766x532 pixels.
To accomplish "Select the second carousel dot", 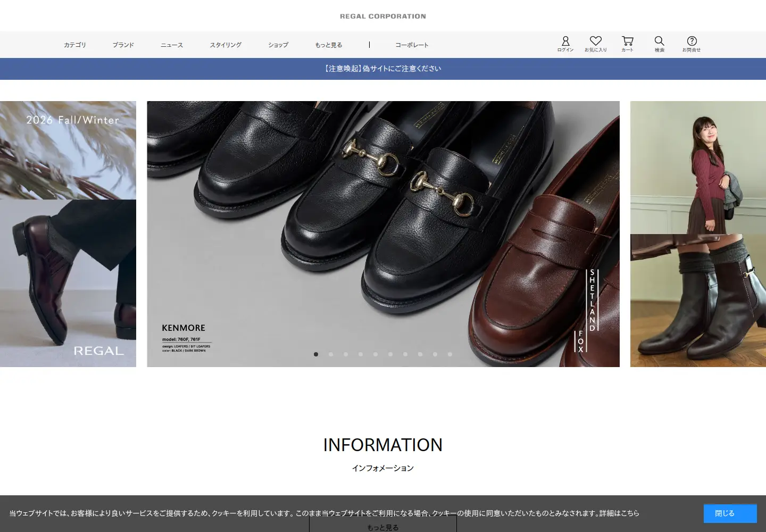I will pyautogui.click(x=331, y=354).
